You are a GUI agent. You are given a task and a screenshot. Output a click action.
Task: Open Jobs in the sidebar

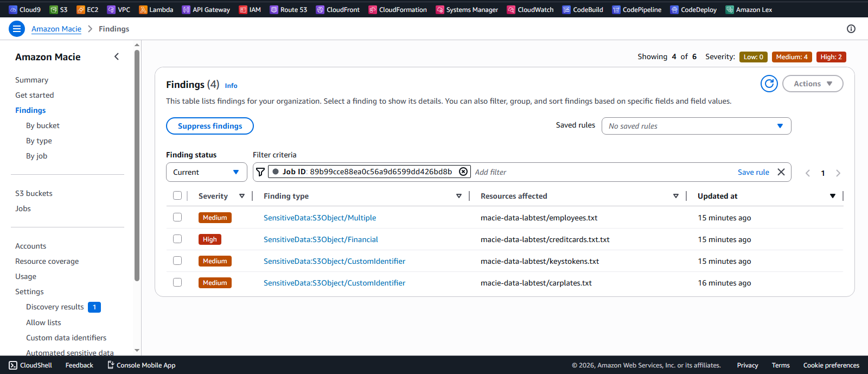click(x=23, y=208)
